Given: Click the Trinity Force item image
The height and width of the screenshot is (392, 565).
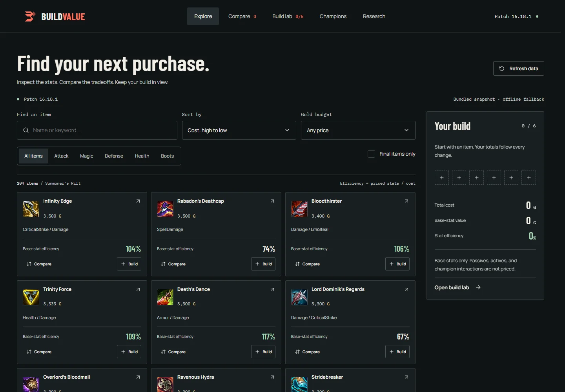Looking at the screenshot, I should coord(31,297).
